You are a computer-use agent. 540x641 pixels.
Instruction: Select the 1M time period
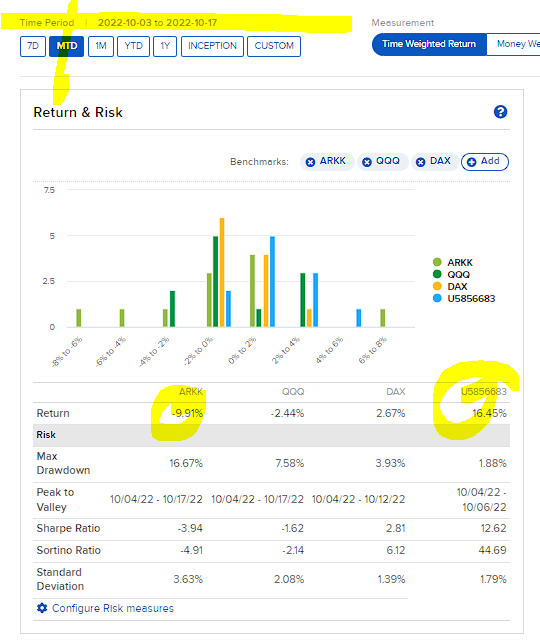click(101, 46)
